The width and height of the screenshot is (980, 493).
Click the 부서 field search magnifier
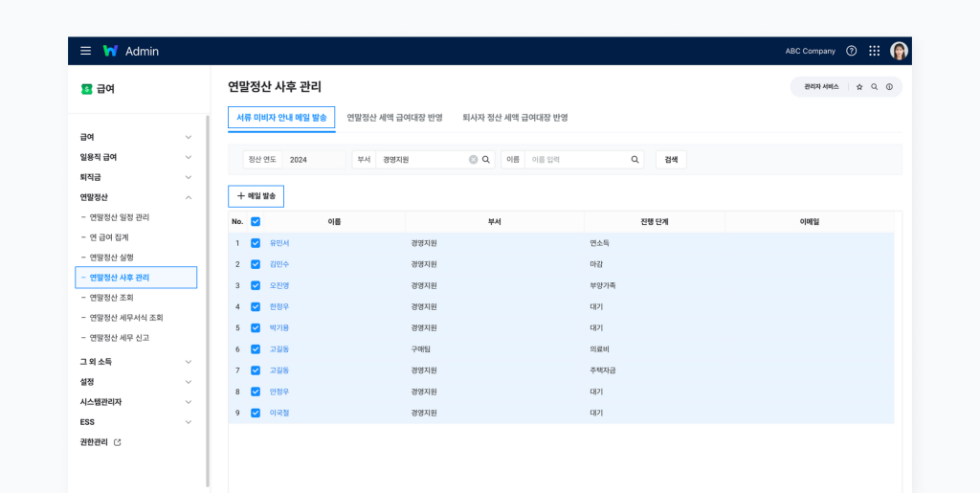coord(485,159)
